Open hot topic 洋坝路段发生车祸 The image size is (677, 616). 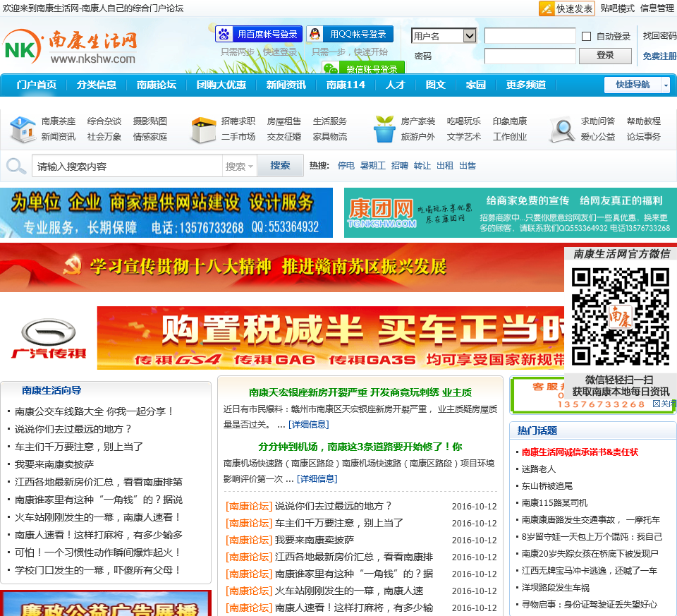555,588
